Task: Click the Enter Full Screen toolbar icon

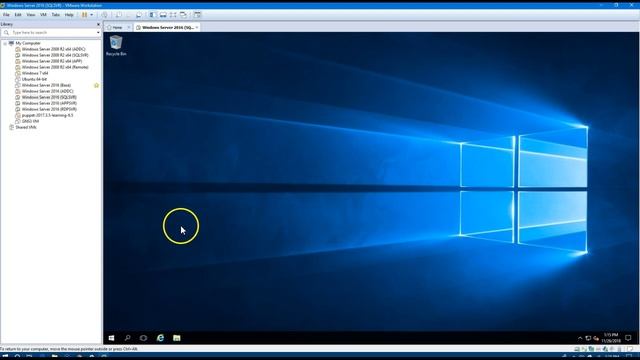Action: coord(173,15)
